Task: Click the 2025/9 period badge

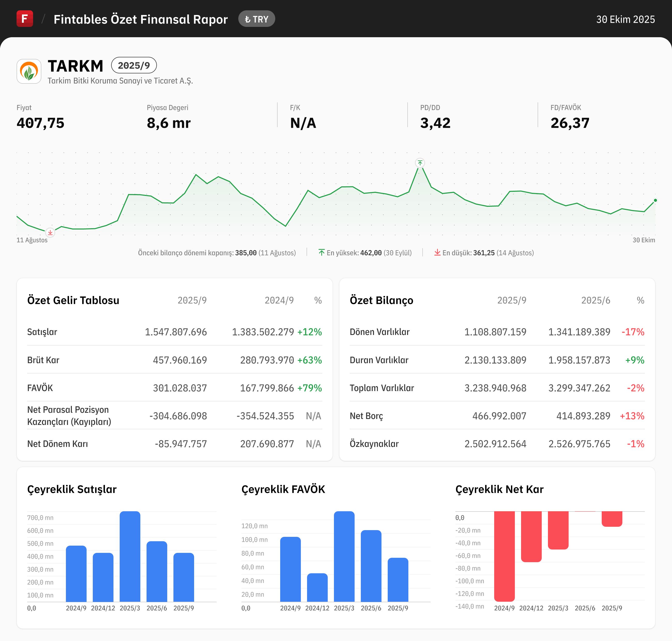Action: [134, 65]
